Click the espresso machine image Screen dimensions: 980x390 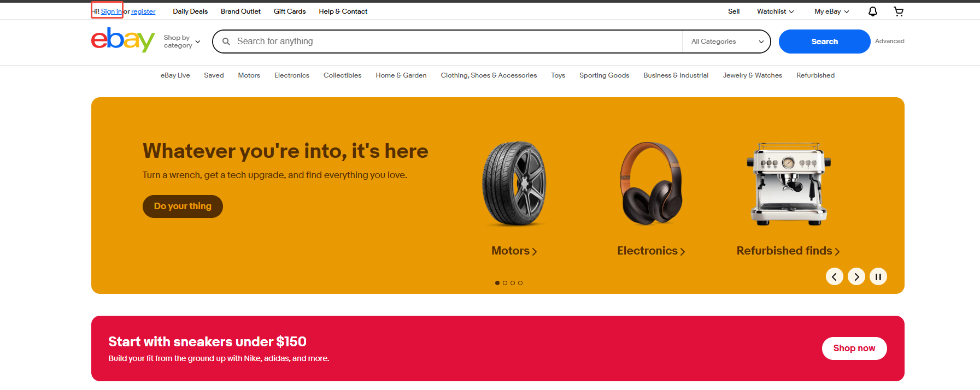click(788, 184)
